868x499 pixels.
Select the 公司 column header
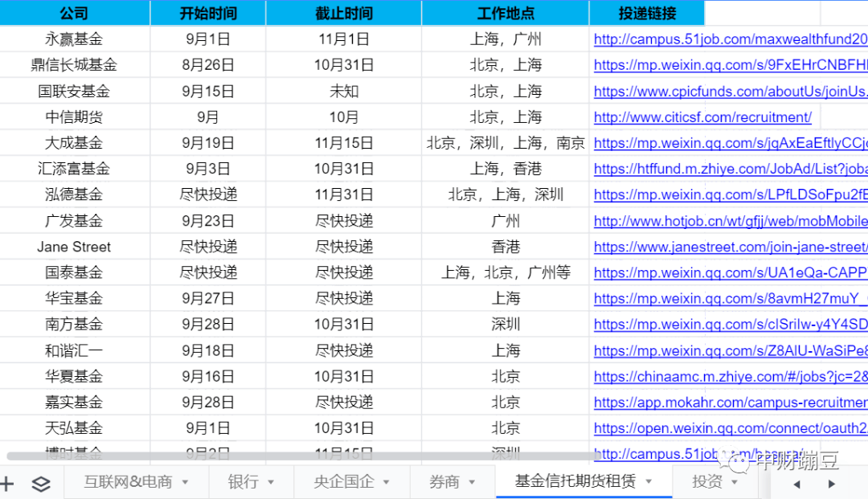coord(75,13)
